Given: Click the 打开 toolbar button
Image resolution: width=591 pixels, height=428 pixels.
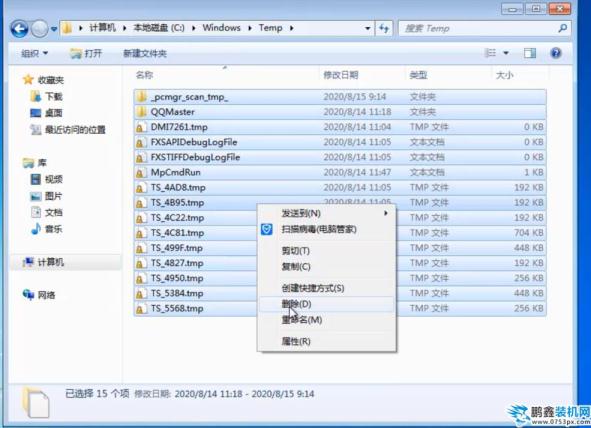Looking at the screenshot, I should click(x=86, y=54).
